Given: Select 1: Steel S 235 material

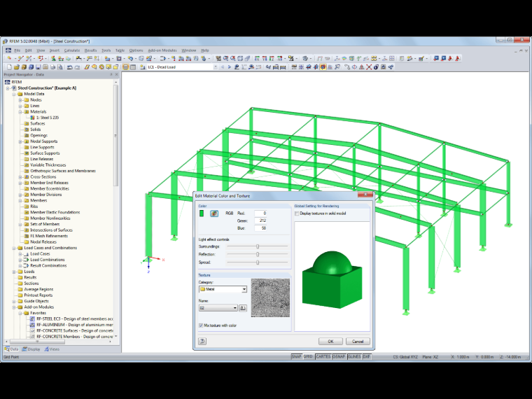Looking at the screenshot, I should [48, 118].
